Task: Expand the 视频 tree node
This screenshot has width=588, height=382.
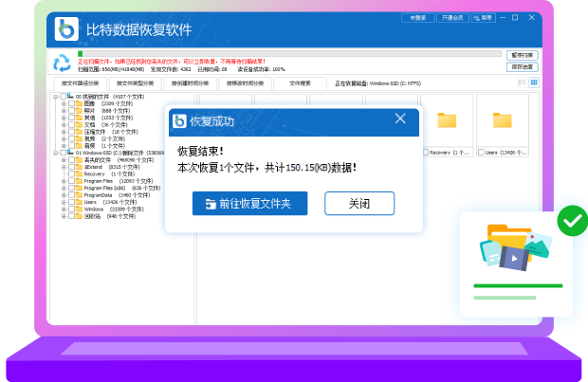Action: pos(64,138)
